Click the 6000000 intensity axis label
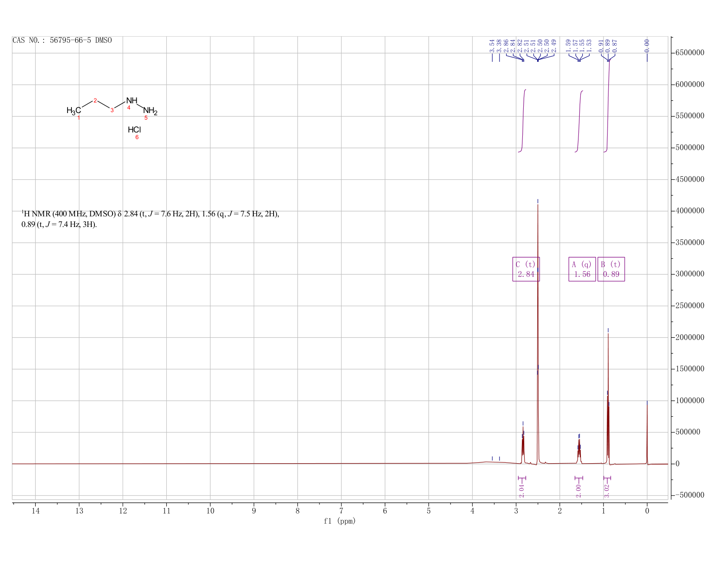Screen dimensions: 728x563 (x=689, y=84)
